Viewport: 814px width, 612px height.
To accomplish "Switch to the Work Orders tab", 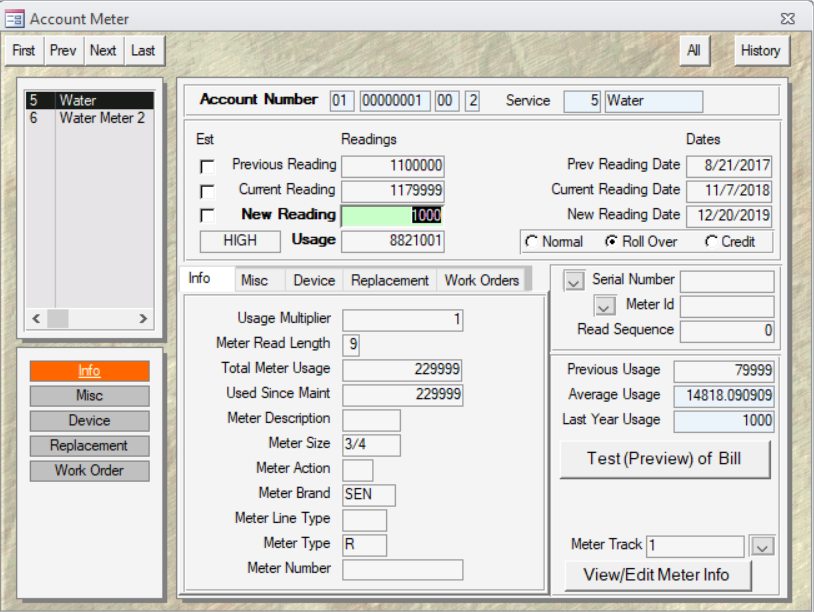I will 482,280.
